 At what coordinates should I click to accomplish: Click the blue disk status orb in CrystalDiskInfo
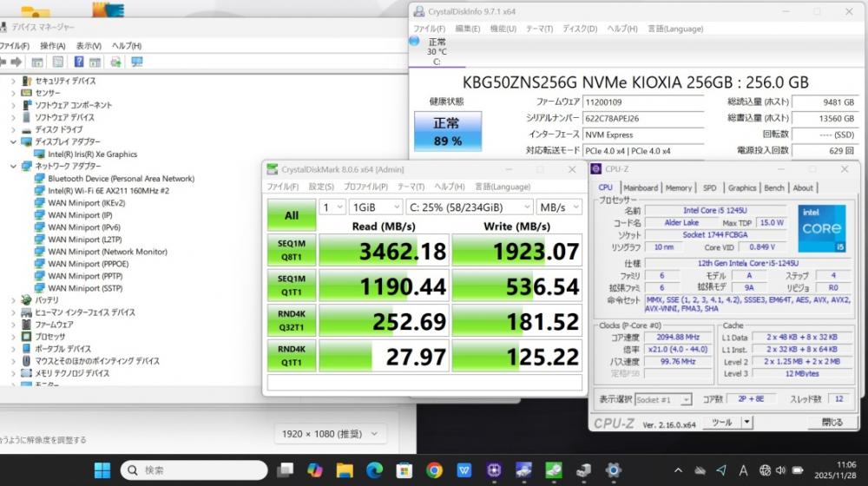tap(414, 41)
